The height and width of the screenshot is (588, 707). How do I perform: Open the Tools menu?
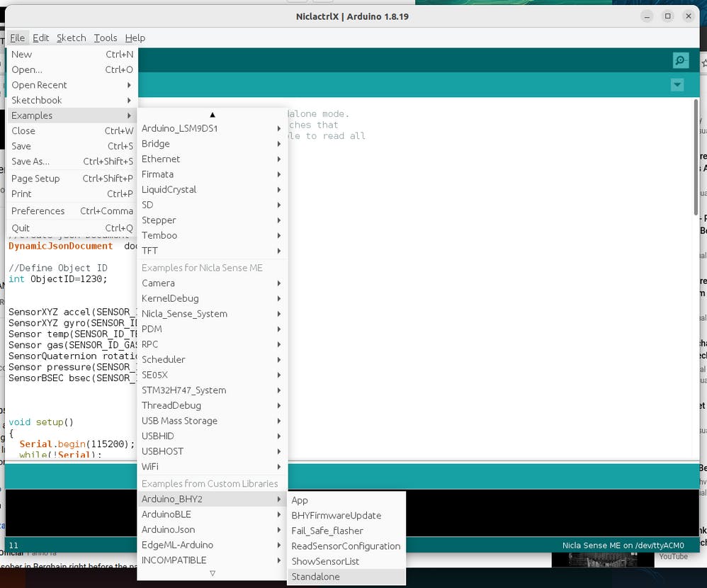(x=106, y=38)
